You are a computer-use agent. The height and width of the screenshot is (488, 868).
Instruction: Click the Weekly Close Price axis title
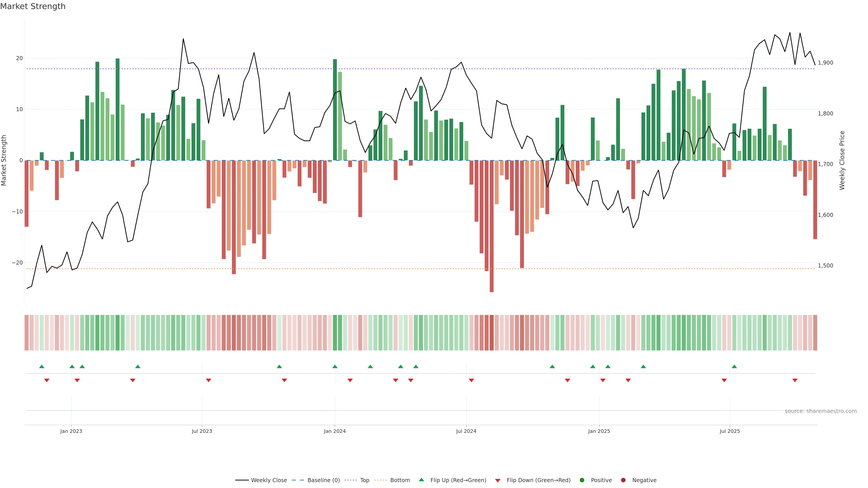coord(842,160)
